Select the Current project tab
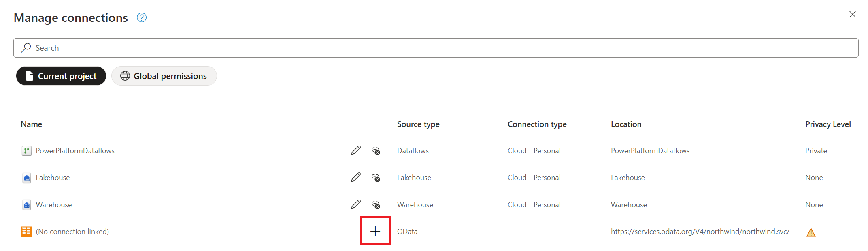The image size is (868, 251). [61, 76]
